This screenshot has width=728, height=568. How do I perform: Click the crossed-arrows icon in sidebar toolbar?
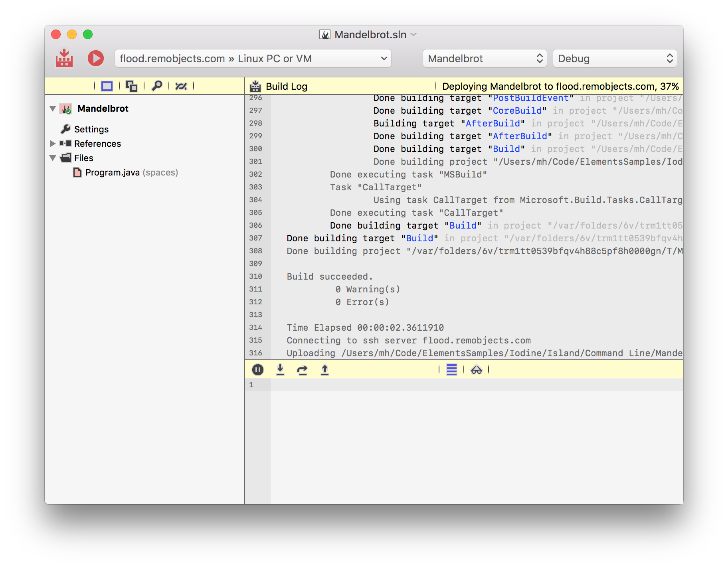pos(181,86)
